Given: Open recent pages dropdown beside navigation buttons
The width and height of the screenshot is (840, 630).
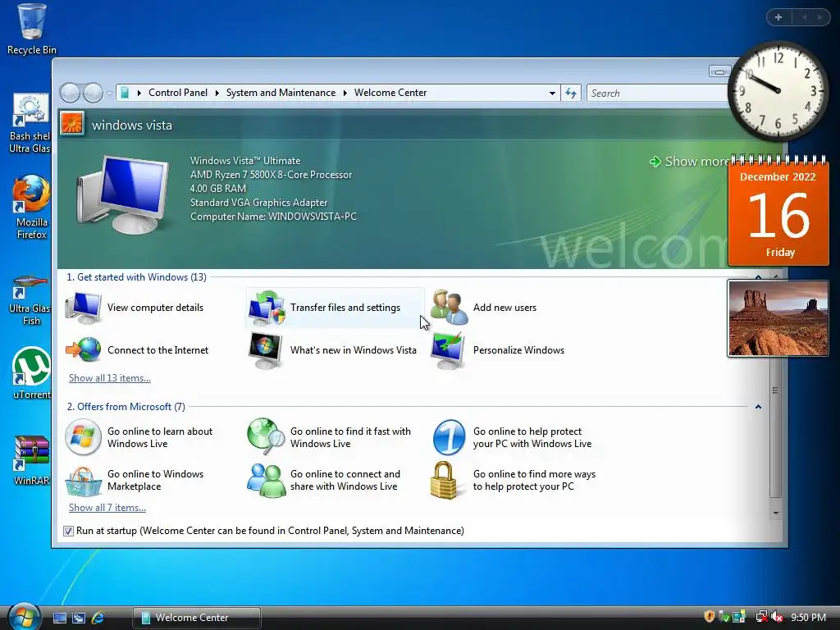Looking at the screenshot, I should (x=109, y=94).
